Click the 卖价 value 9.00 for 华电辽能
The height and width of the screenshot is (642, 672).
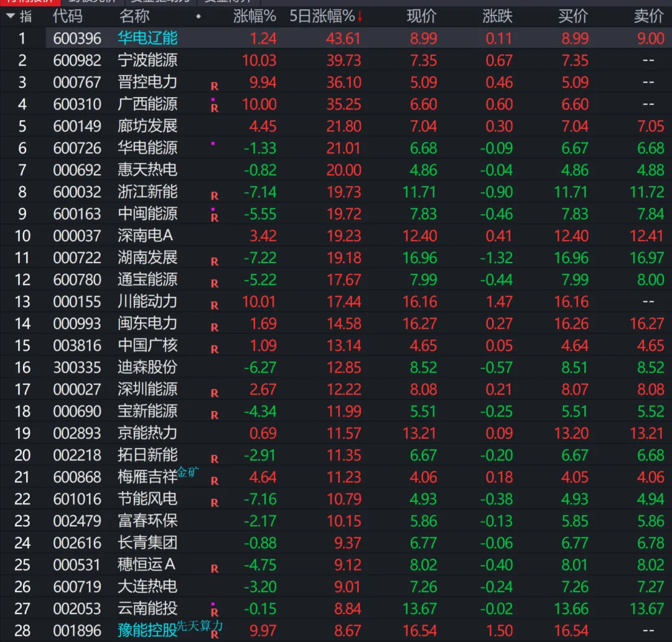coord(651,39)
